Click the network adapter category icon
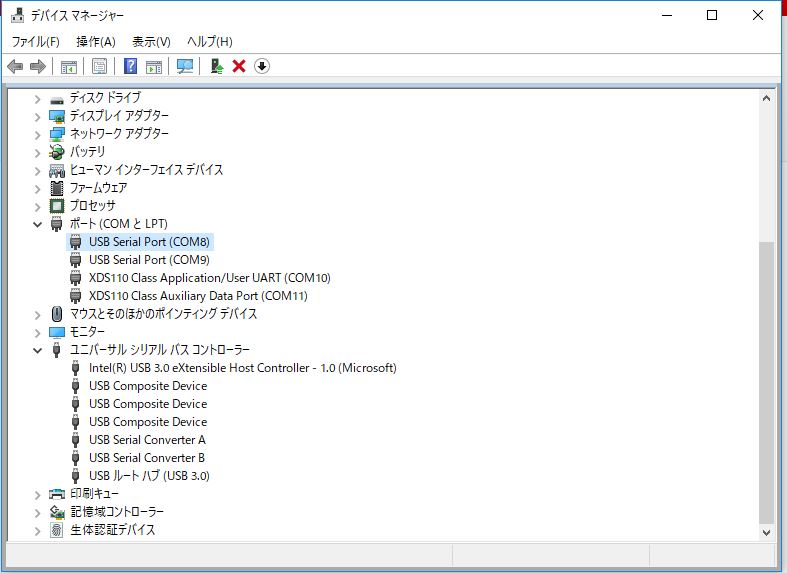The height and width of the screenshot is (573, 787). coord(57,134)
